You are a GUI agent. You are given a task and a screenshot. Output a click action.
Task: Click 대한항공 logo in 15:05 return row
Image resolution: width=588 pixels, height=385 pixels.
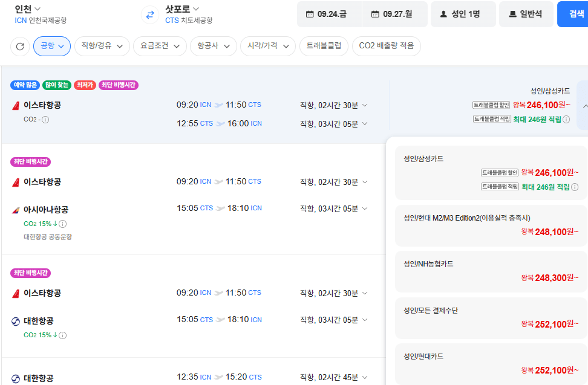coord(16,322)
